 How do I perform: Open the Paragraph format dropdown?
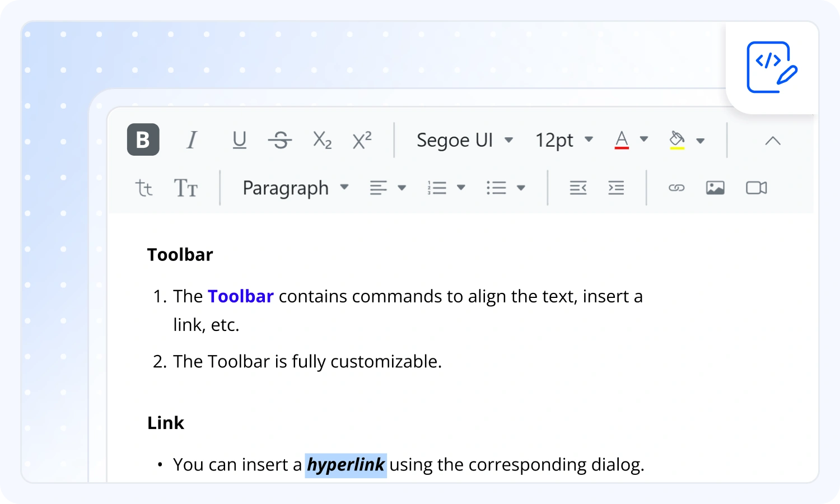tap(296, 188)
